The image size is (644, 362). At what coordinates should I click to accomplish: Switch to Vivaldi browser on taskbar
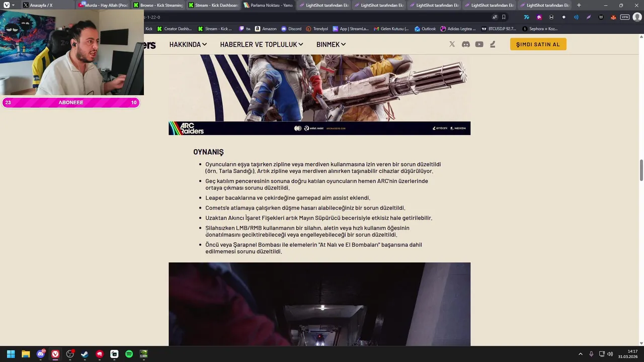55,354
